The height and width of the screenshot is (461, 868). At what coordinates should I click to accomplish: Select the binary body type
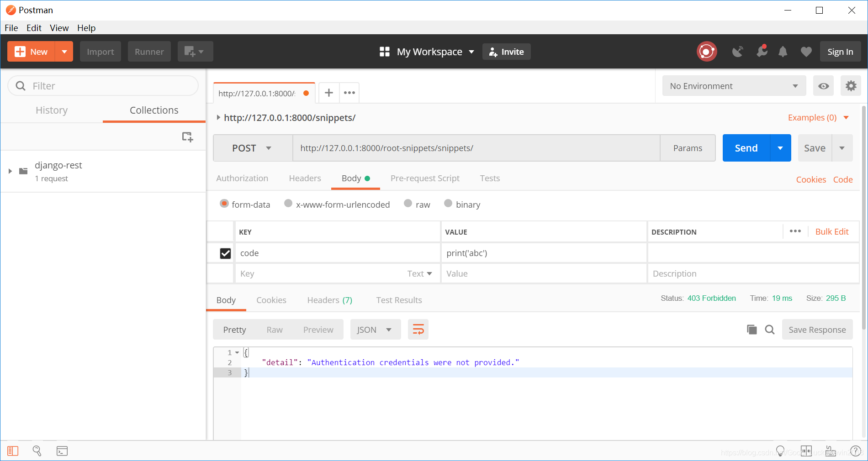click(x=448, y=204)
